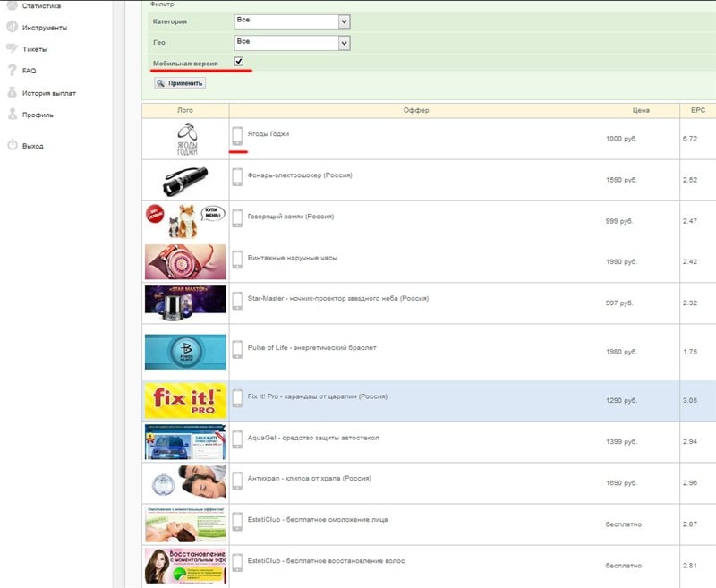Open the Гео dropdown

pyautogui.click(x=293, y=43)
